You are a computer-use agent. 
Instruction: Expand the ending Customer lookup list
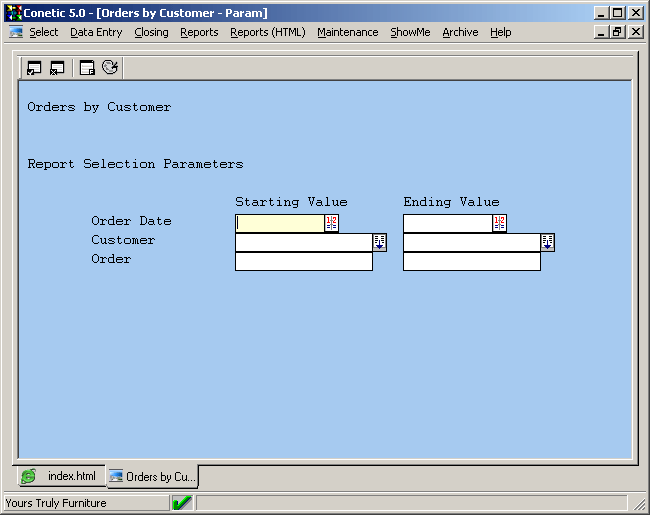point(548,242)
